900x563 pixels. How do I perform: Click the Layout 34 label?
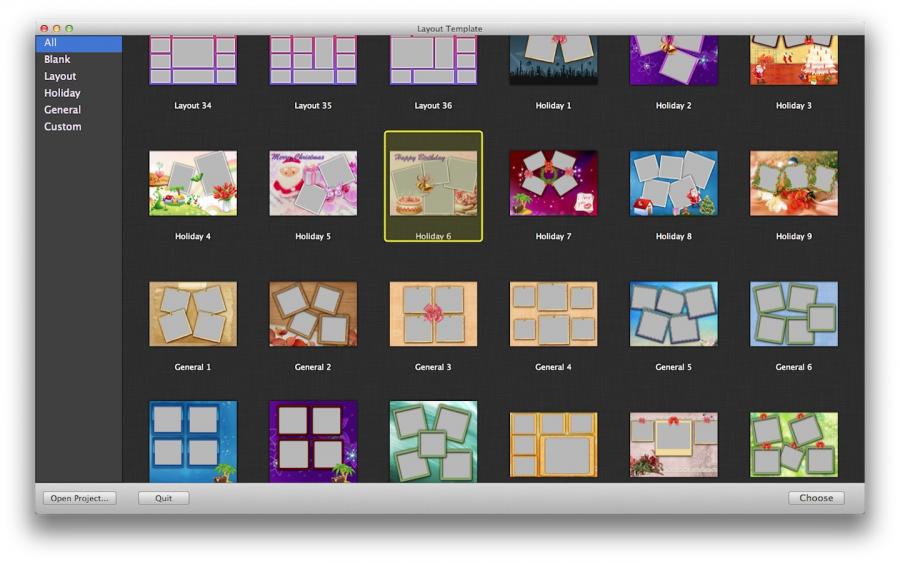click(193, 106)
